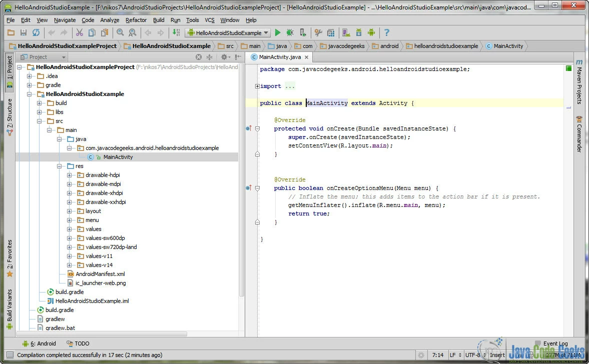The width and height of the screenshot is (589, 364).
Task: Click the override gutter marker beside onCreate
Action: click(x=248, y=128)
